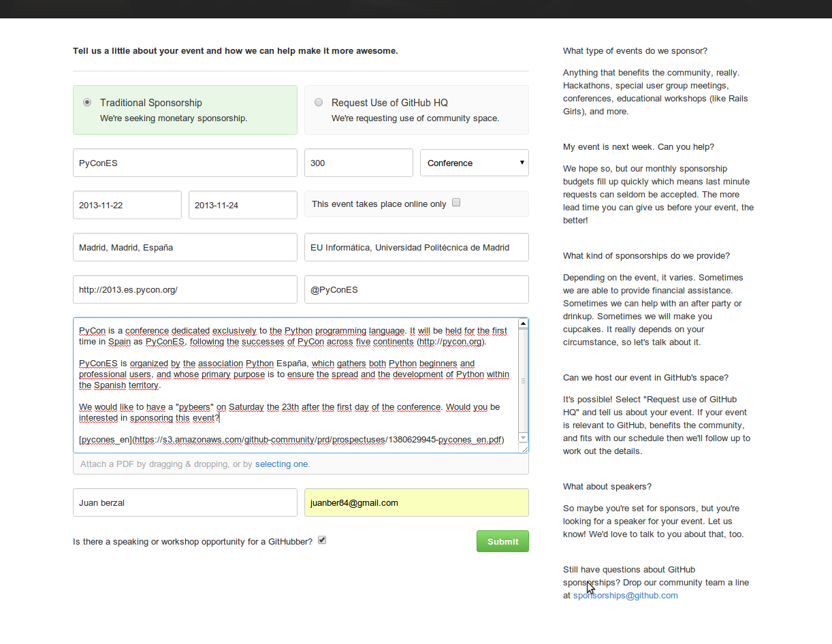Open the sponsorships@github.com email link
This screenshot has height=644, width=832.
point(625,596)
